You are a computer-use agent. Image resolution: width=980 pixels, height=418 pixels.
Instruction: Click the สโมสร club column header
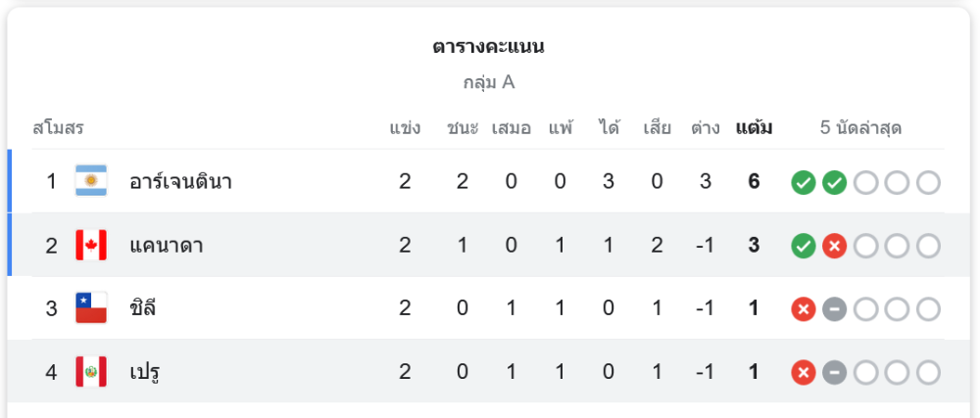tap(58, 127)
